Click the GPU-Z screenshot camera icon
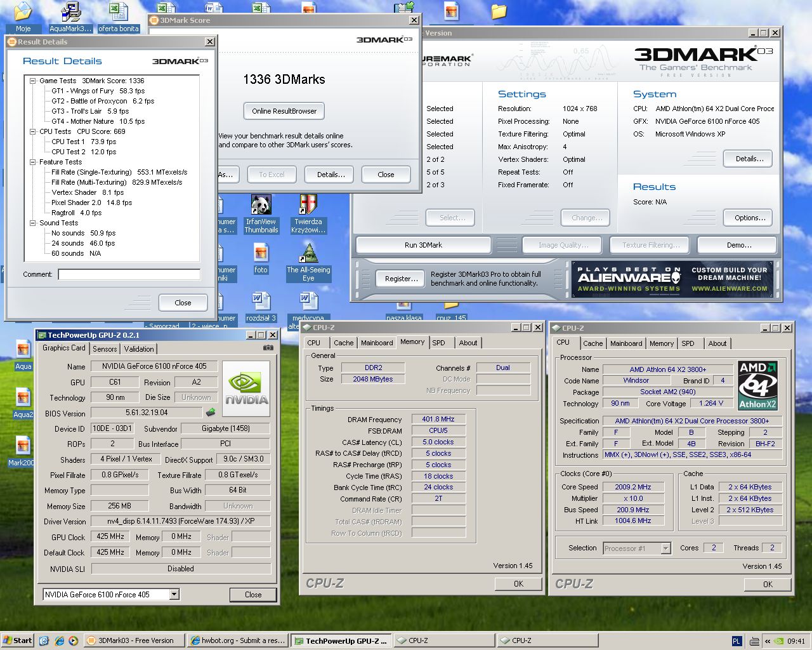 coord(268,348)
